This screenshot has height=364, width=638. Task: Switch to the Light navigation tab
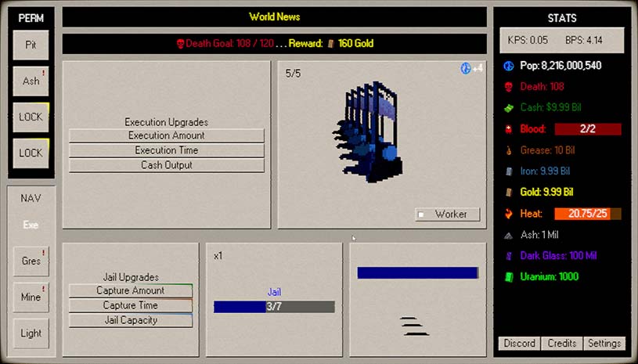pyautogui.click(x=31, y=333)
